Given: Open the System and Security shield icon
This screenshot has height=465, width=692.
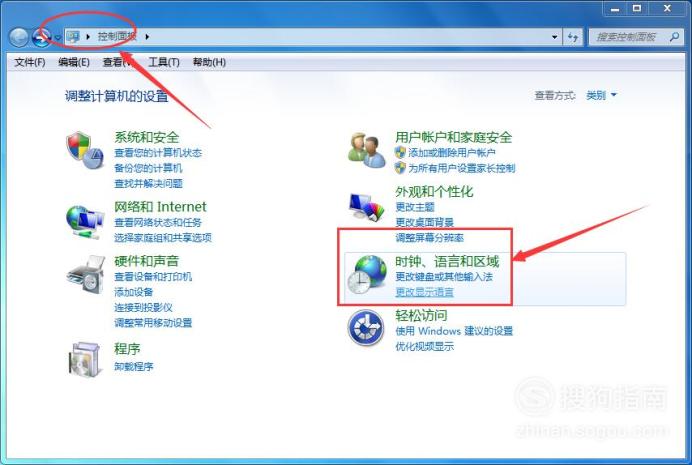Looking at the screenshot, I should 85,150.
